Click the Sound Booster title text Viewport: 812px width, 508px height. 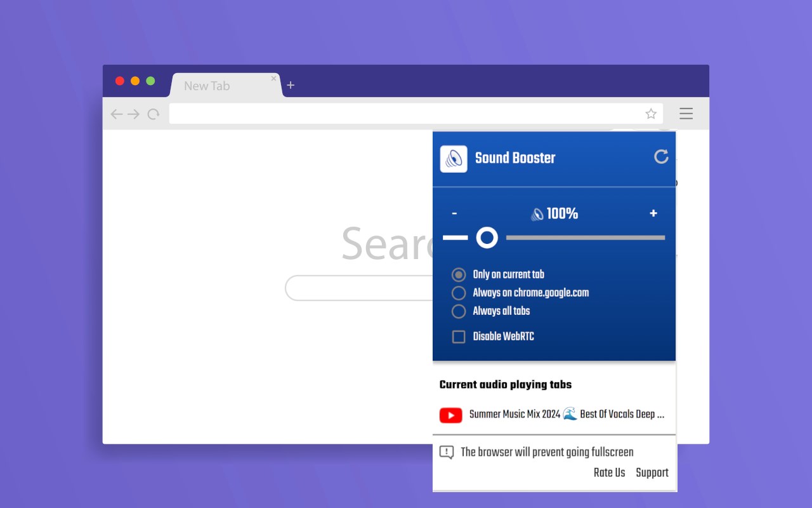(515, 157)
